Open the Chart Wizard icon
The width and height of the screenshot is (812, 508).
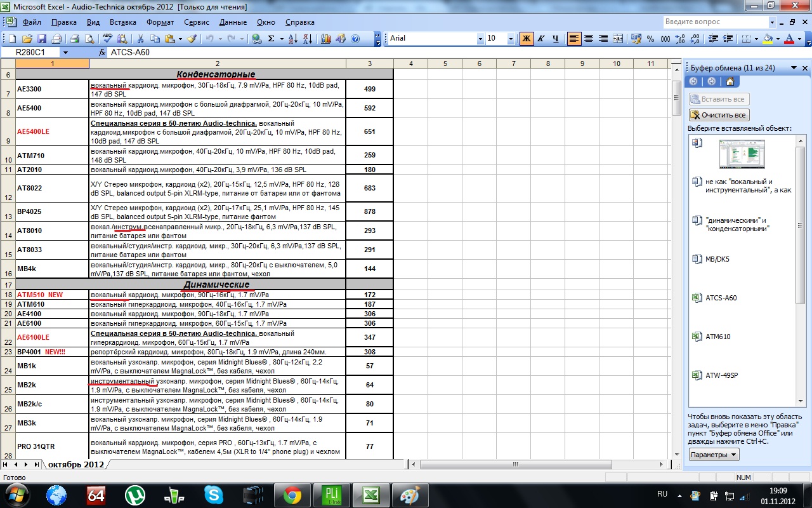[x=325, y=39]
